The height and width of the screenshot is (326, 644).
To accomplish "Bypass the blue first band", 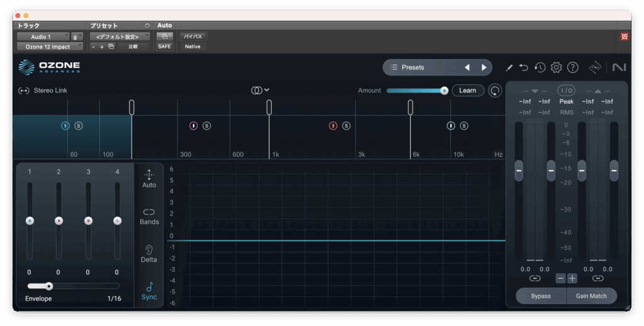I will (x=65, y=126).
